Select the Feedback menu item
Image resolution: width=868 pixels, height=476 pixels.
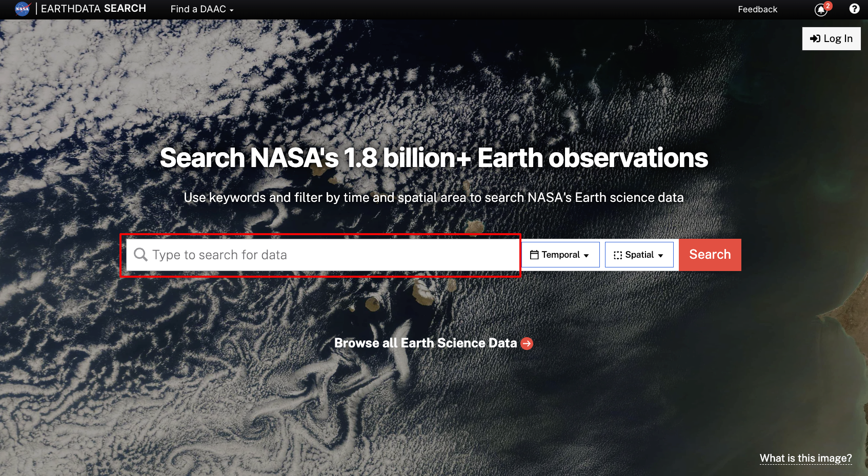click(x=757, y=9)
